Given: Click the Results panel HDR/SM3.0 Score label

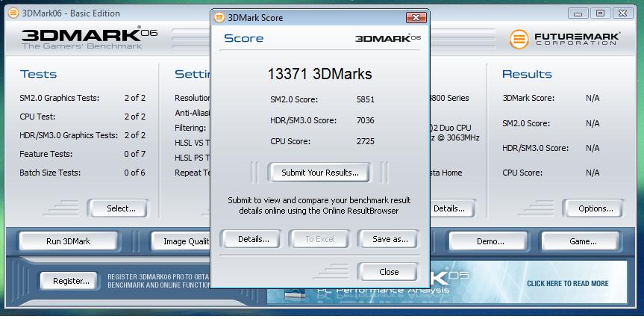Looking at the screenshot, I should 535,148.
